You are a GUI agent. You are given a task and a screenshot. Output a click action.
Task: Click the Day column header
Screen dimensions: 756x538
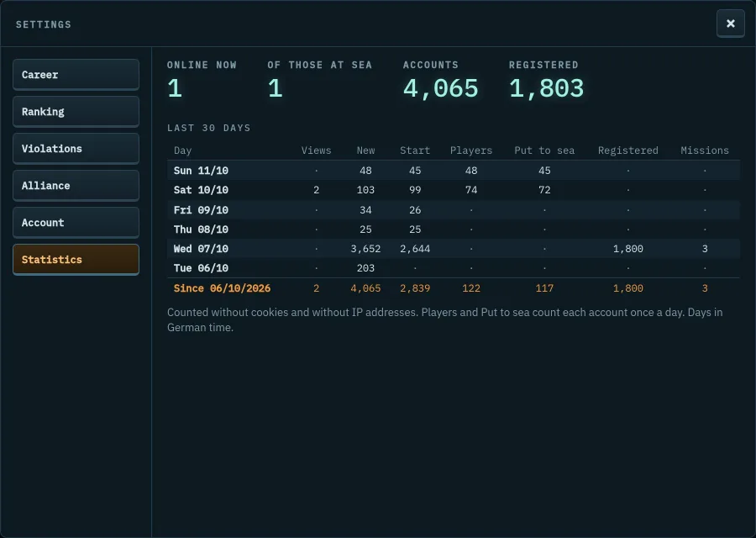(183, 150)
